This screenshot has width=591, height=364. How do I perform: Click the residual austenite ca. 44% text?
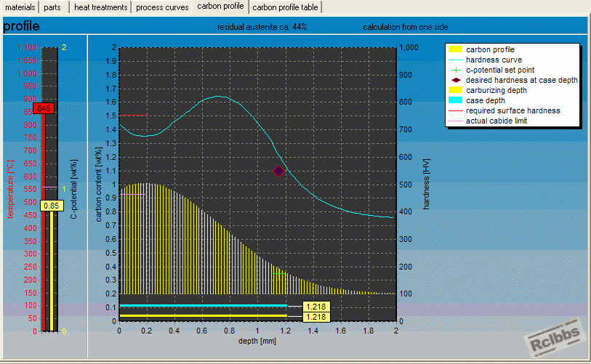coord(262,27)
